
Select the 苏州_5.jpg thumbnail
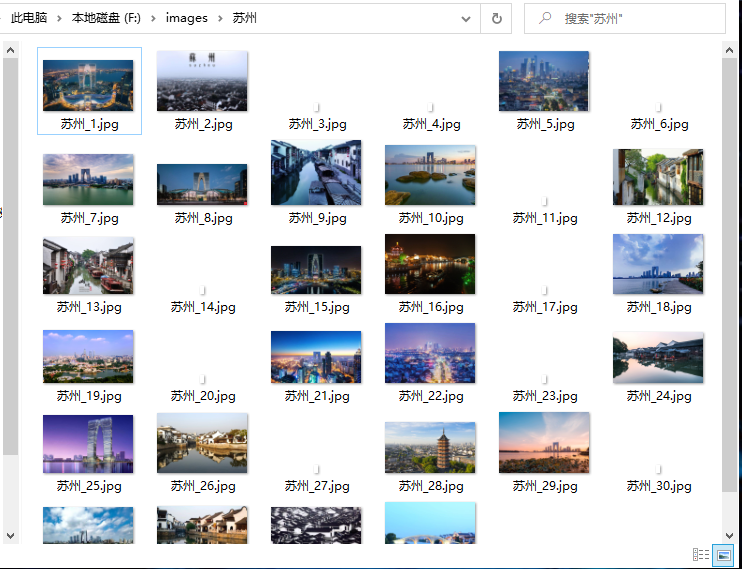coord(544,81)
